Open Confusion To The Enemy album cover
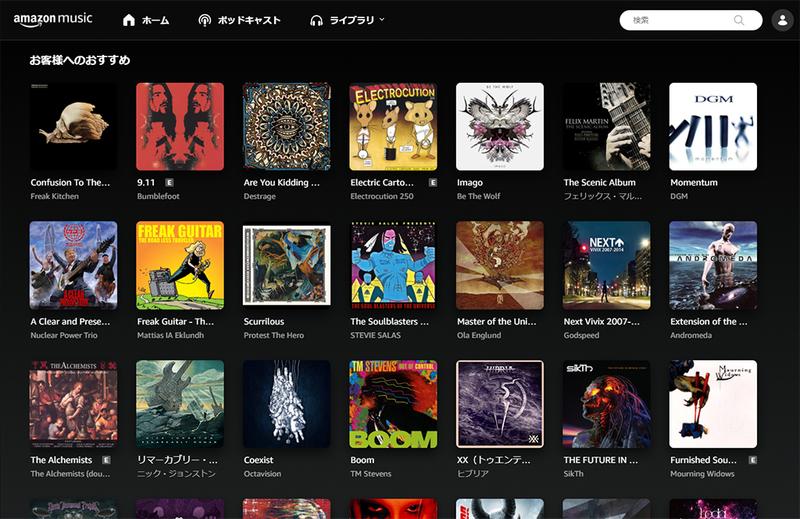This screenshot has height=519, width=800. pos(73,127)
